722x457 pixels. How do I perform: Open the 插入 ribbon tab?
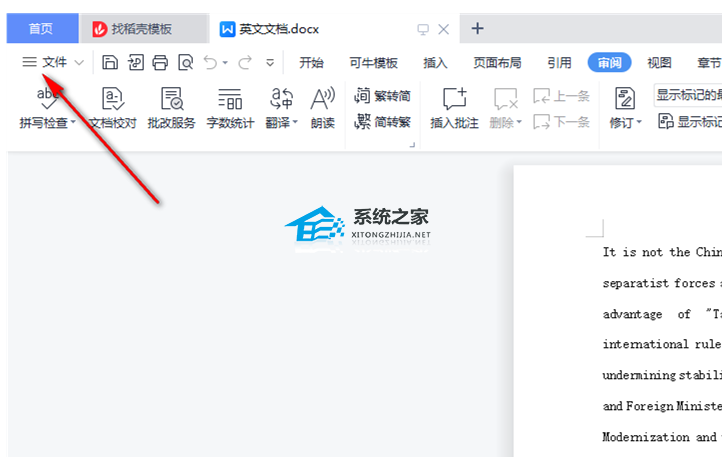tap(435, 62)
